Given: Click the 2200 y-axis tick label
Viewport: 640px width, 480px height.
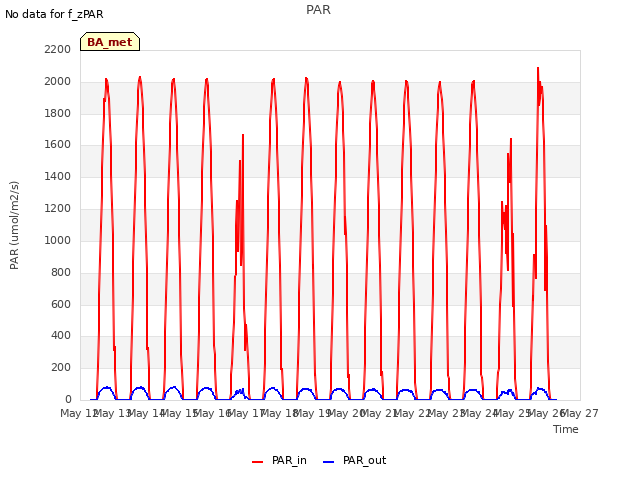Looking at the screenshot, I should click(x=58, y=49).
